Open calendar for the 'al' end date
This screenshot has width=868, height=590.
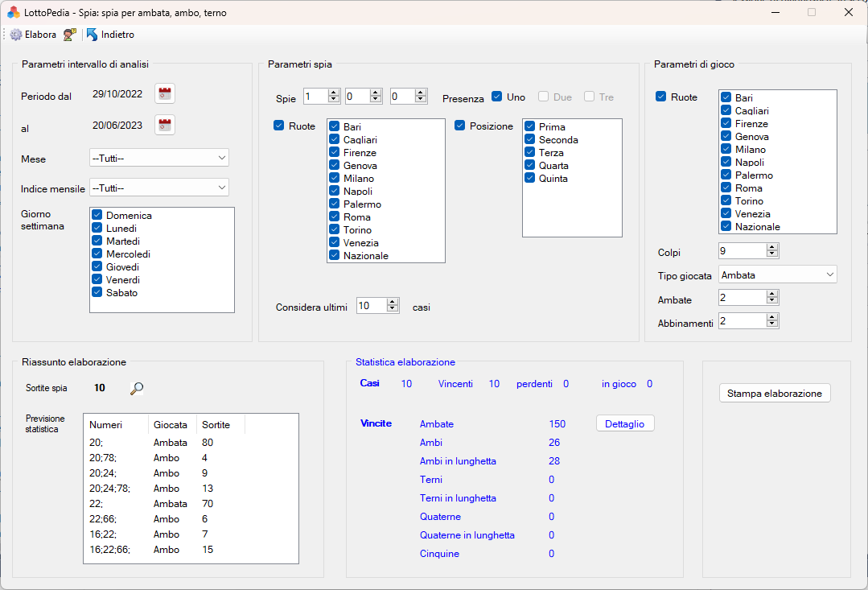[x=165, y=126]
